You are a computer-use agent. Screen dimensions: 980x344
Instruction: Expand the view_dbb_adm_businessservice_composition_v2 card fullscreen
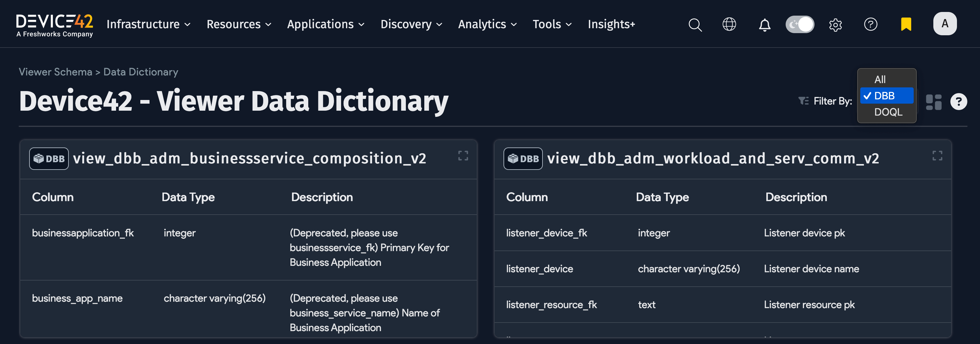463,155
